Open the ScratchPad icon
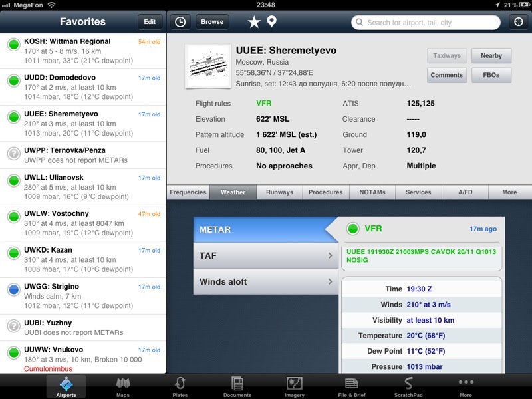The width and height of the screenshot is (532, 399). 408,386
